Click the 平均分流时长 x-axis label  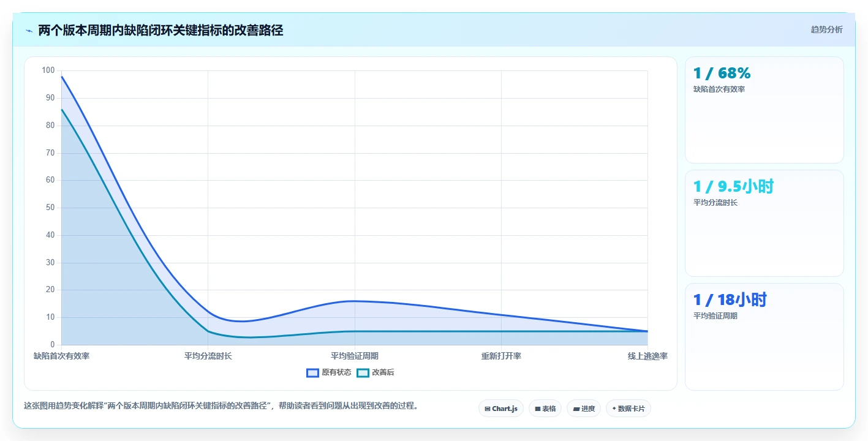[208, 356]
